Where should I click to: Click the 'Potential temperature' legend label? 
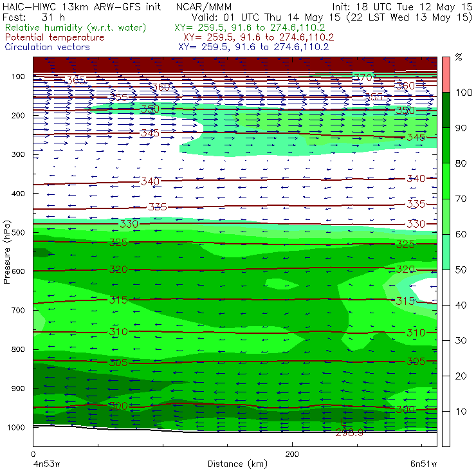coord(55,37)
